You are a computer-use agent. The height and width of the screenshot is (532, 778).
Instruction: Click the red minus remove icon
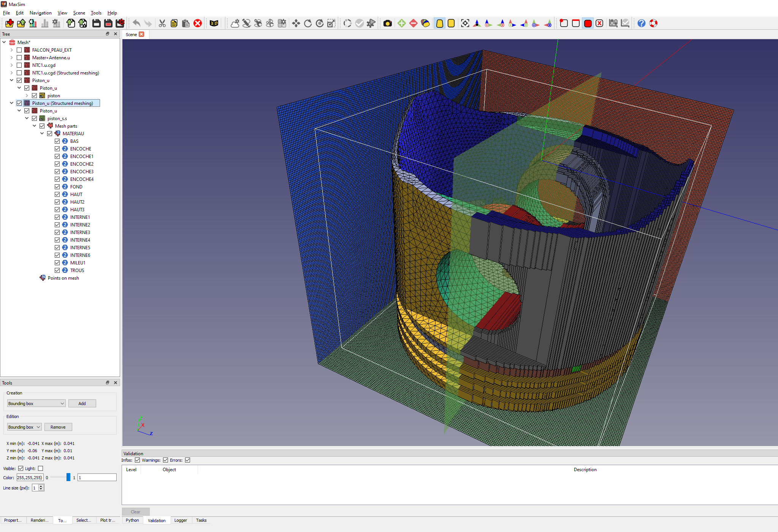(413, 23)
